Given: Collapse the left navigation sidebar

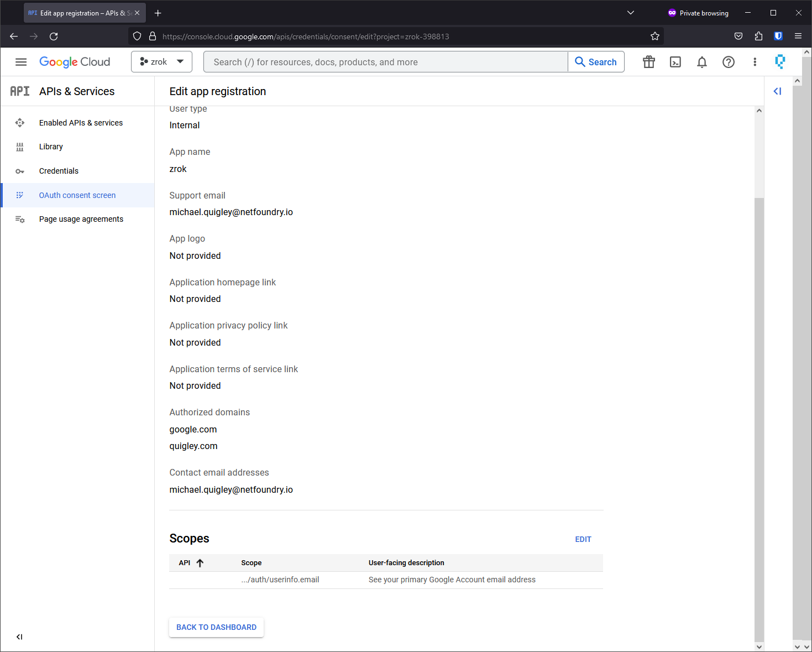Looking at the screenshot, I should (x=19, y=637).
